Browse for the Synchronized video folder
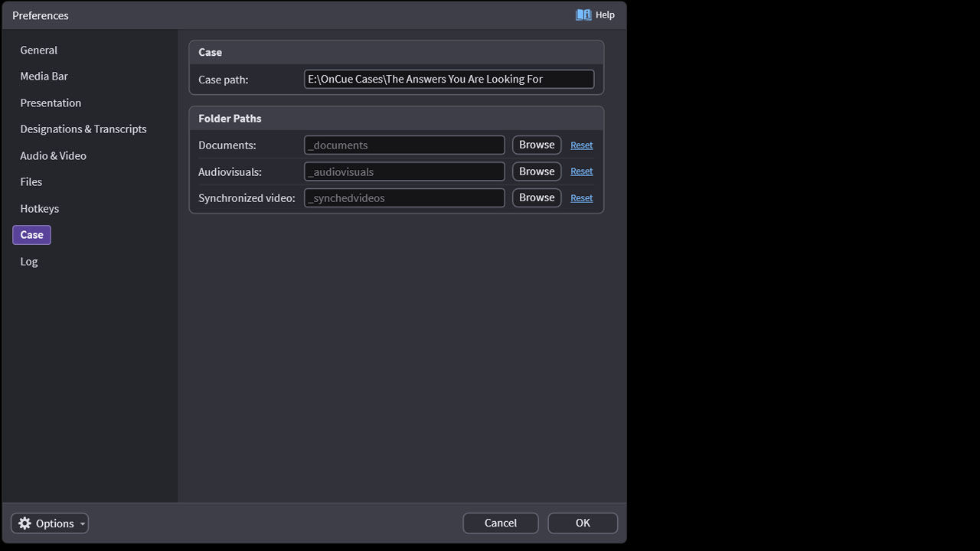 point(537,197)
